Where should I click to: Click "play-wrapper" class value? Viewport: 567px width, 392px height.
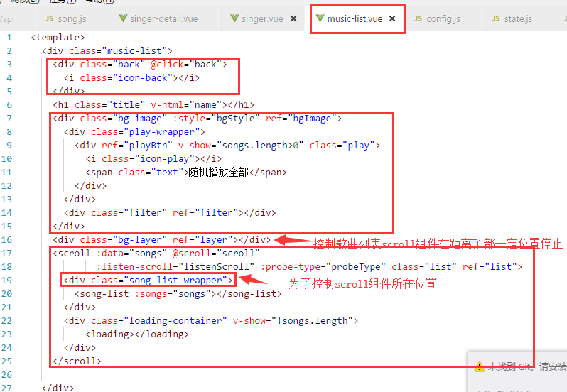point(161,132)
